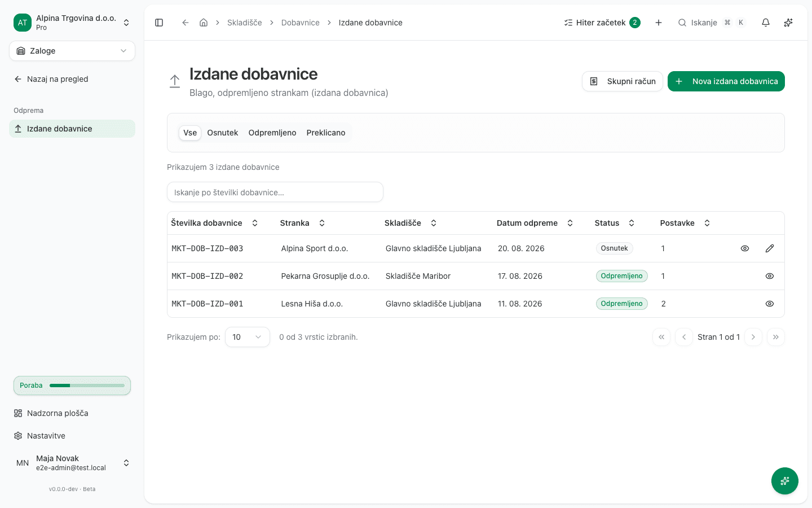Open the Alpina Trgovina organization switcher
Viewport: 812px width, 508px height.
click(x=72, y=23)
